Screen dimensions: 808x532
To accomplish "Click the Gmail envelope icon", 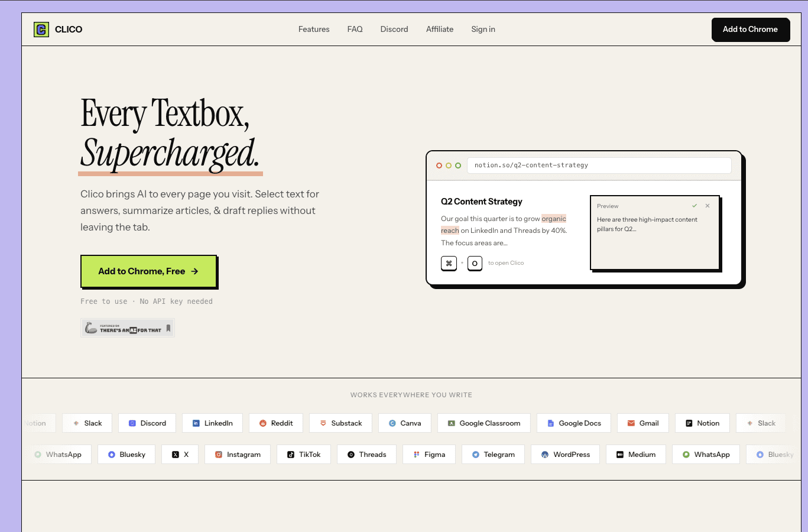I will click(631, 423).
